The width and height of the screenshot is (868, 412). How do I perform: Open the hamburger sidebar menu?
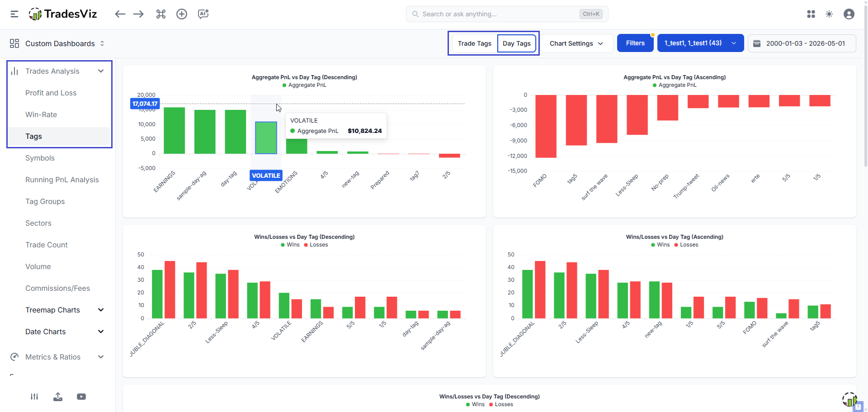[14, 14]
